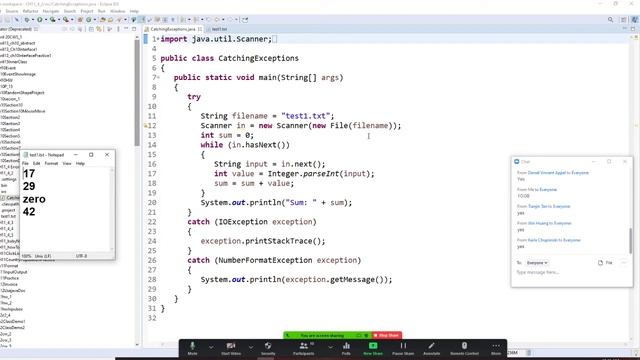Switch to CatchingExceptions.java editor tab
Viewport: 640px width, 360px height.
[173, 29]
